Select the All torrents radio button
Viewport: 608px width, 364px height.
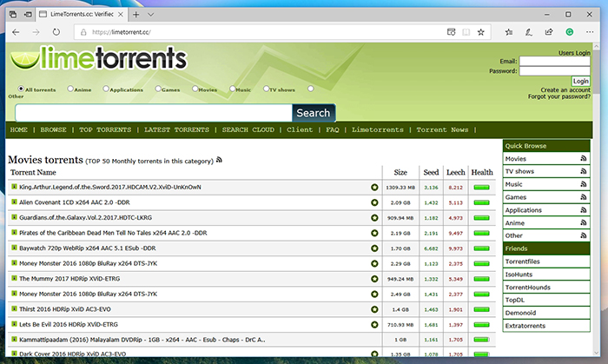(21, 89)
